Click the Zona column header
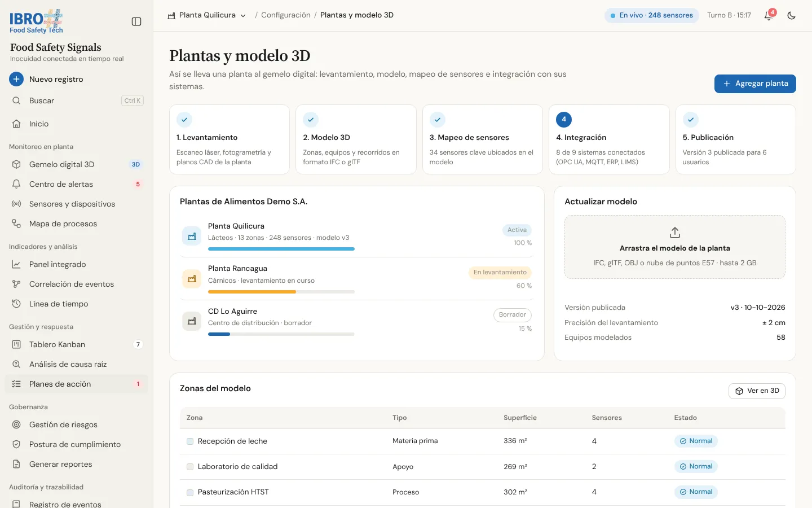Screen dimensions: 812x508 click(195, 418)
